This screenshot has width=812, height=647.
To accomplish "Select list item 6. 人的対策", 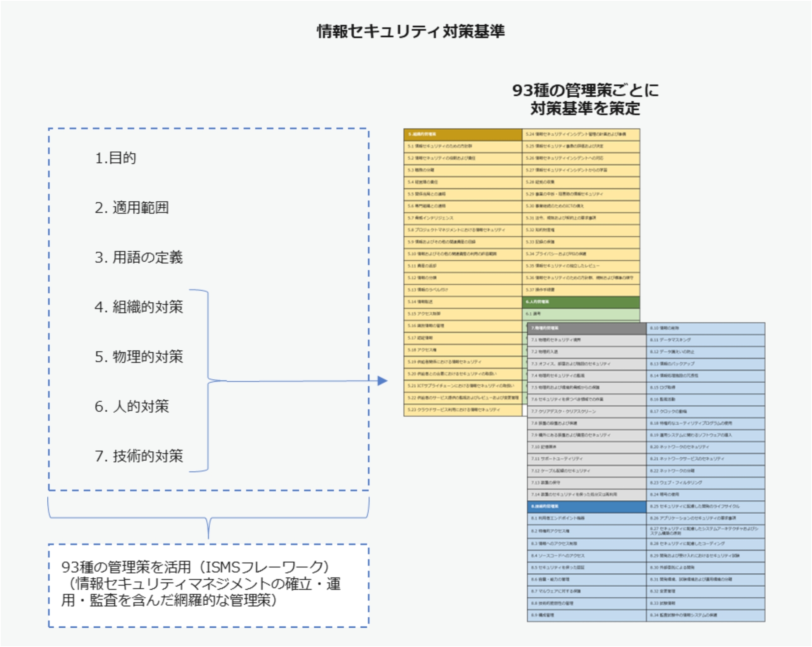I will tap(132, 406).
